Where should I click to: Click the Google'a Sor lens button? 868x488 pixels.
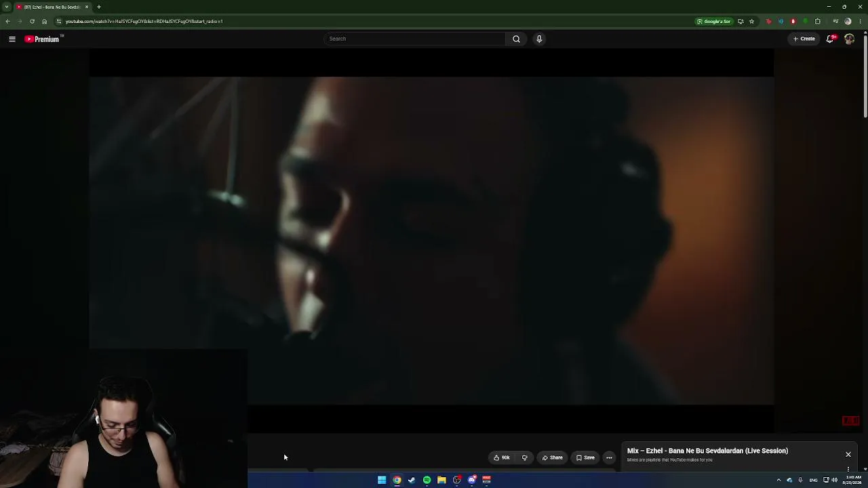coord(714,21)
